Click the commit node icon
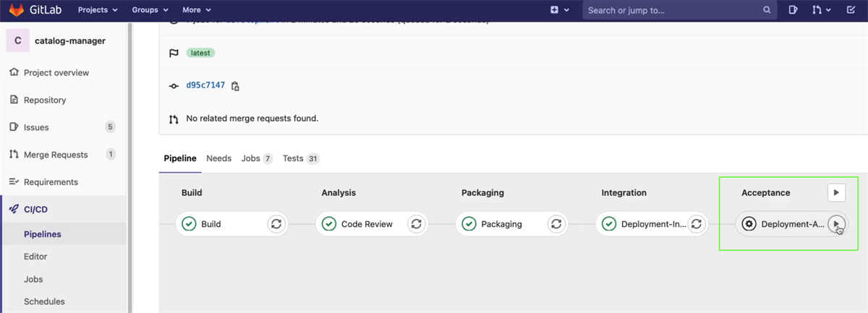 (x=174, y=86)
